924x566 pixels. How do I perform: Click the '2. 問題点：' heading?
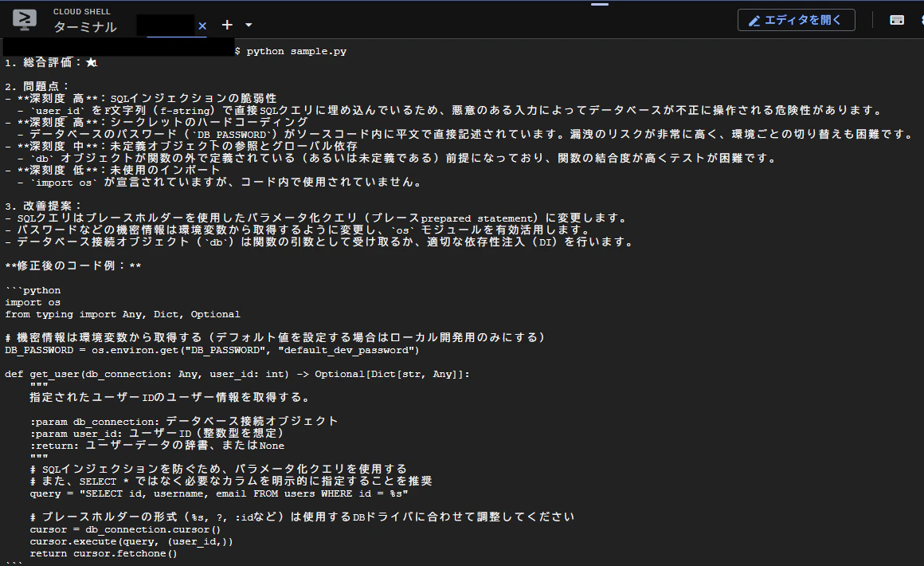[37, 87]
